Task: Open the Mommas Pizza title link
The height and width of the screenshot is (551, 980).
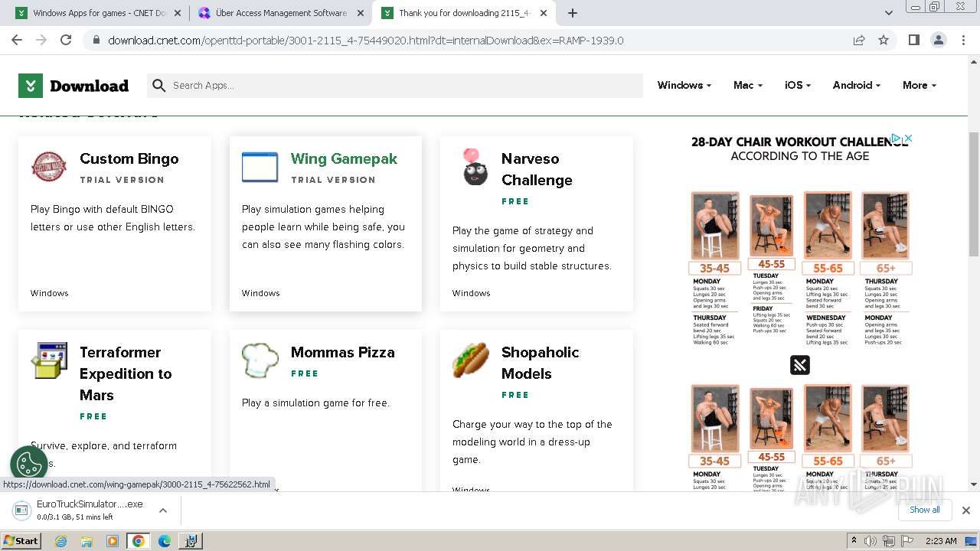Action: [x=342, y=352]
